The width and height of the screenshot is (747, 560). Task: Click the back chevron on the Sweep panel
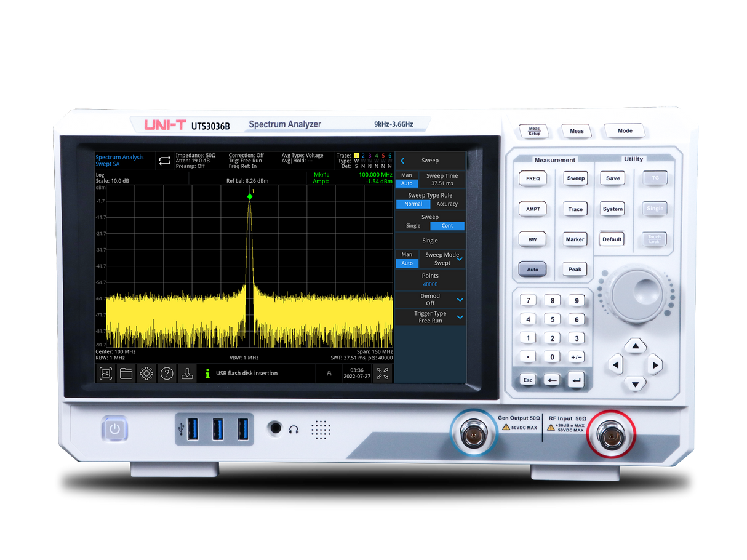coord(401,160)
